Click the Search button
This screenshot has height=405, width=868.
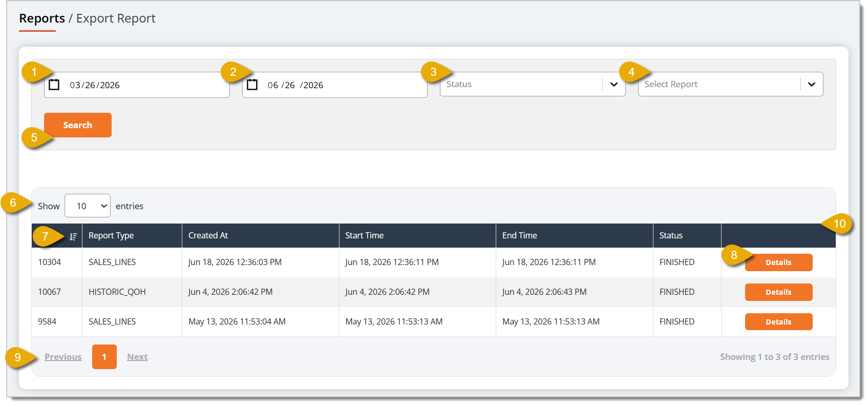point(78,125)
